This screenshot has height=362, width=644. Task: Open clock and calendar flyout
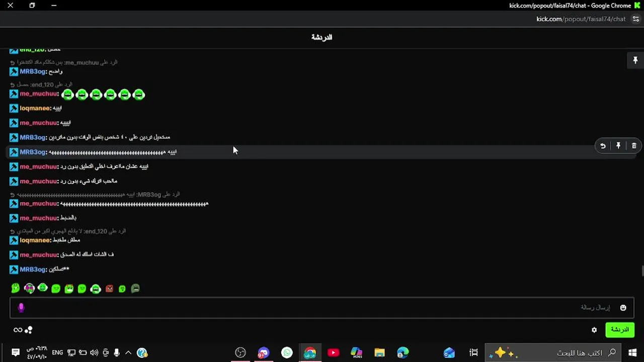click(37, 352)
